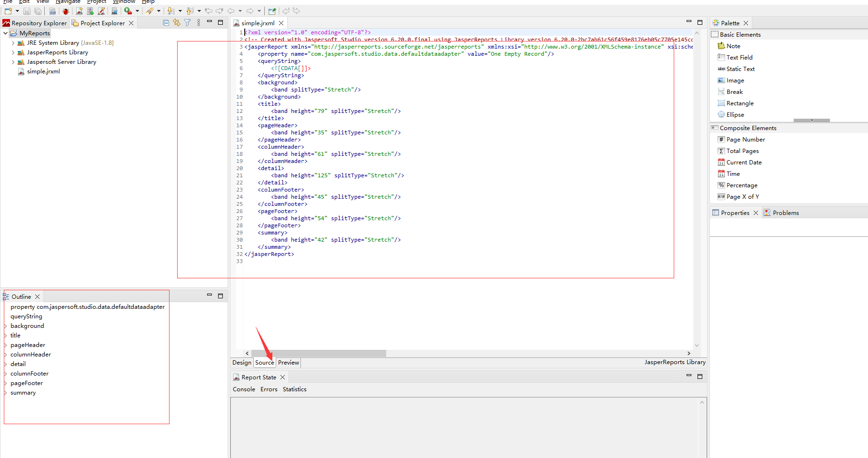Viewport: 868px width, 458px height.
Task: Close the simple.jrxml editor tab
Action: (x=281, y=23)
